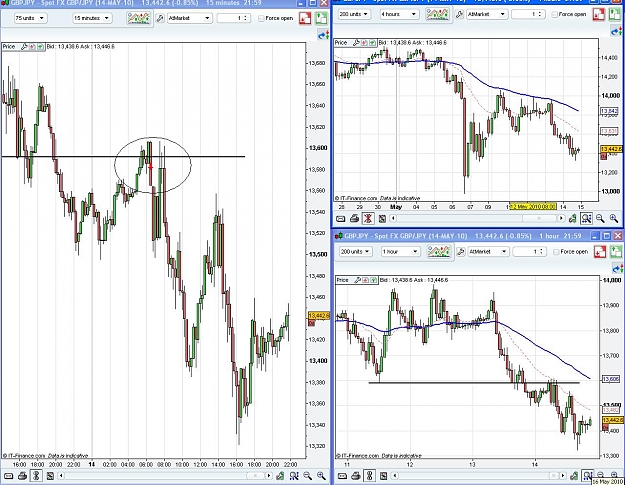Viewport: 625px width, 485px height.
Task: Click fourth bottom toolbar icon in 15-minute chart
Action: pos(50,476)
